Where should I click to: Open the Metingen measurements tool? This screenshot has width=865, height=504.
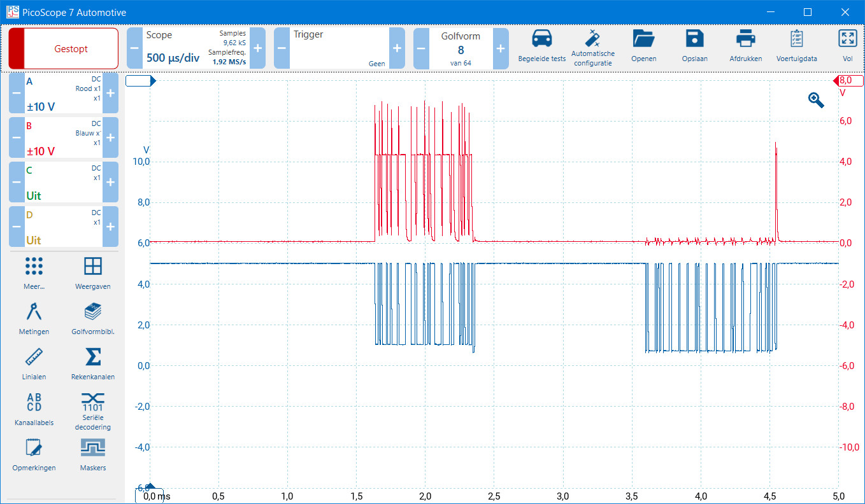[35, 312]
